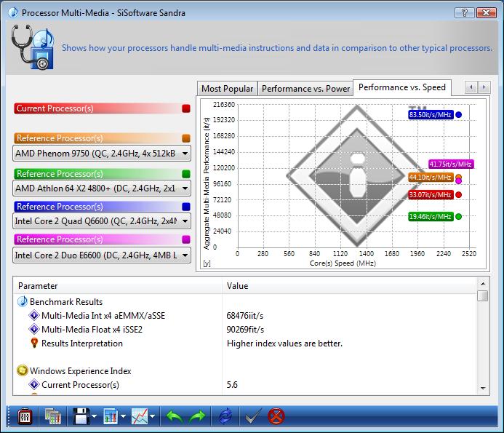
Task: Open the line graph dropdown arrow
Action: (x=152, y=416)
